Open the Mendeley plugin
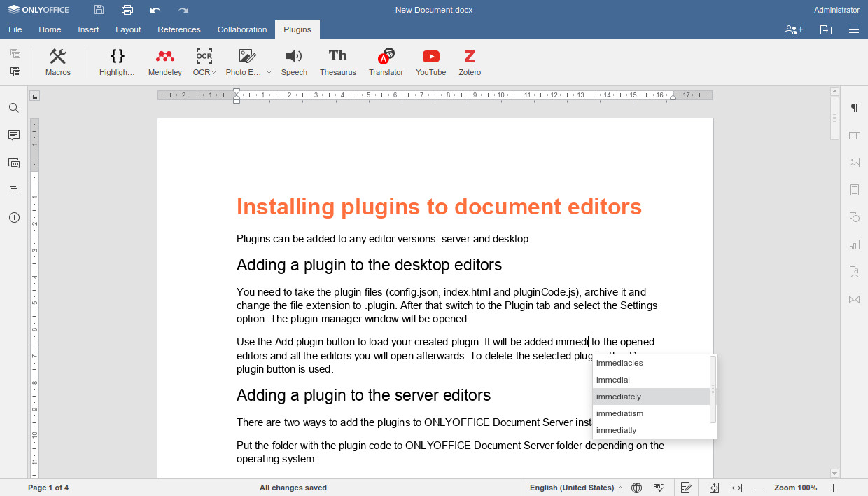 click(165, 62)
